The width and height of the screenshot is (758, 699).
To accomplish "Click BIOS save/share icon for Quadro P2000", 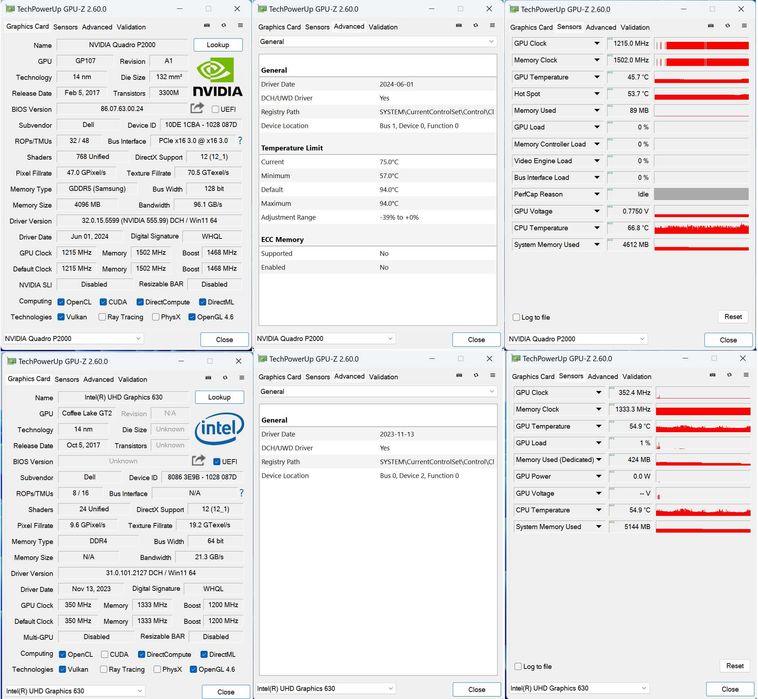I will 197,108.
